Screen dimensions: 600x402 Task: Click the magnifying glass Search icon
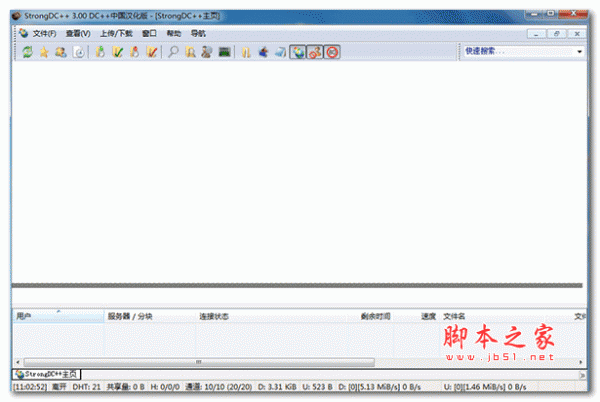pyautogui.click(x=173, y=52)
